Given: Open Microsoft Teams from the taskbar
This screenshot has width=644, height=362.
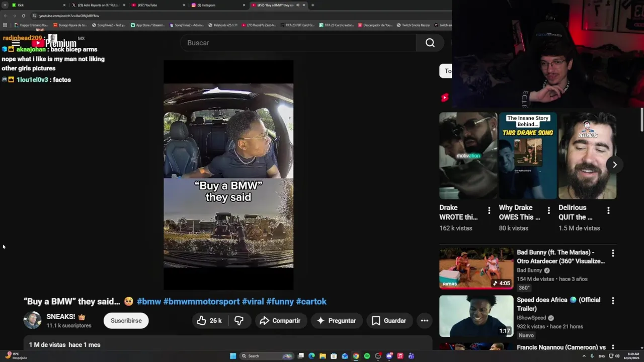Looking at the screenshot, I should [x=411, y=356].
